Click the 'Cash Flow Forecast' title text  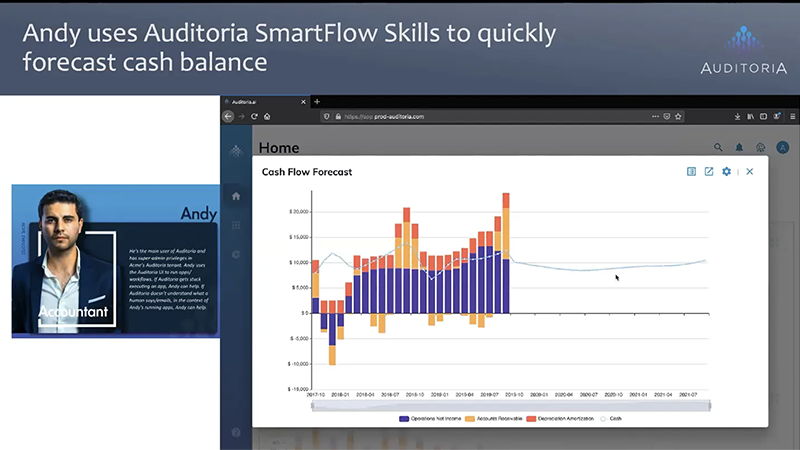(307, 172)
